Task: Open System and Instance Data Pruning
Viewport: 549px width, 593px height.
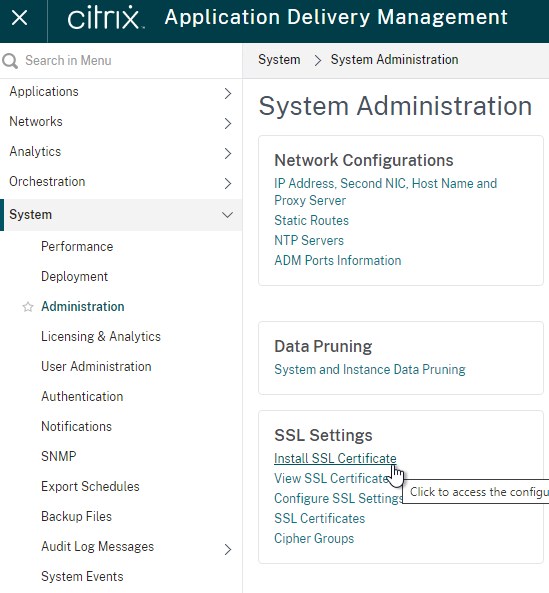Action: (370, 369)
